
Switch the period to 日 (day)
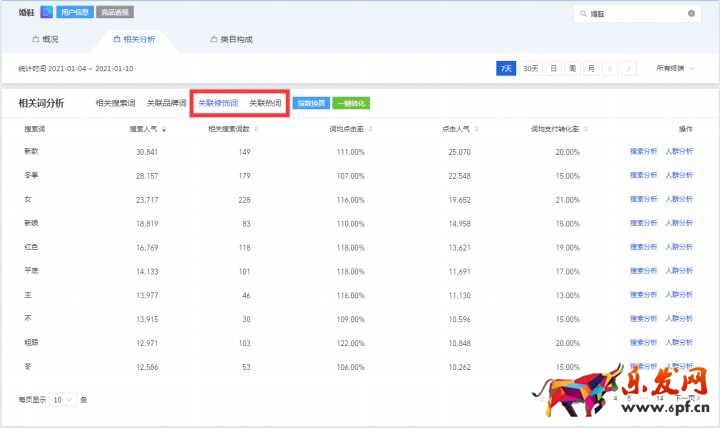pos(553,68)
